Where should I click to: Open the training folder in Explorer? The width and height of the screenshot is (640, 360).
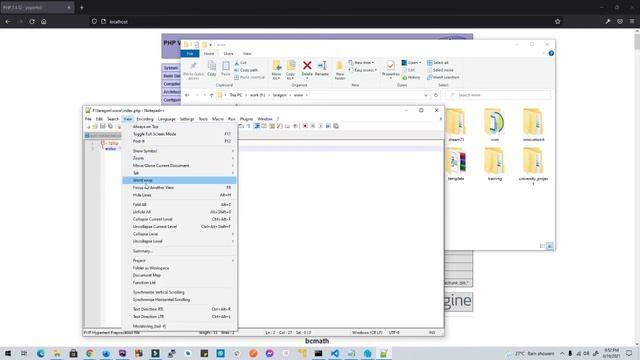(494, 165)
